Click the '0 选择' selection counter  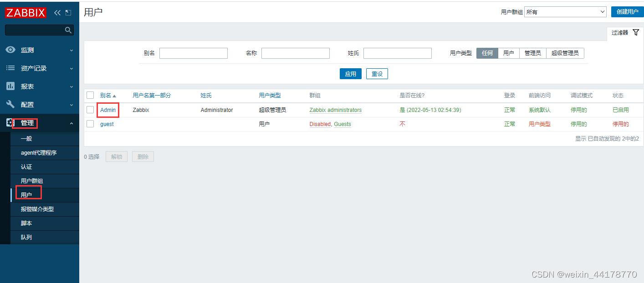click(92, 157)
